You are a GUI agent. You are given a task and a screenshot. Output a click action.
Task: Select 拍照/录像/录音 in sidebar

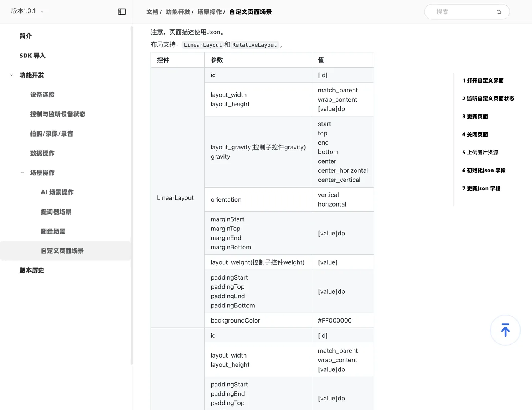pos(52,134)
